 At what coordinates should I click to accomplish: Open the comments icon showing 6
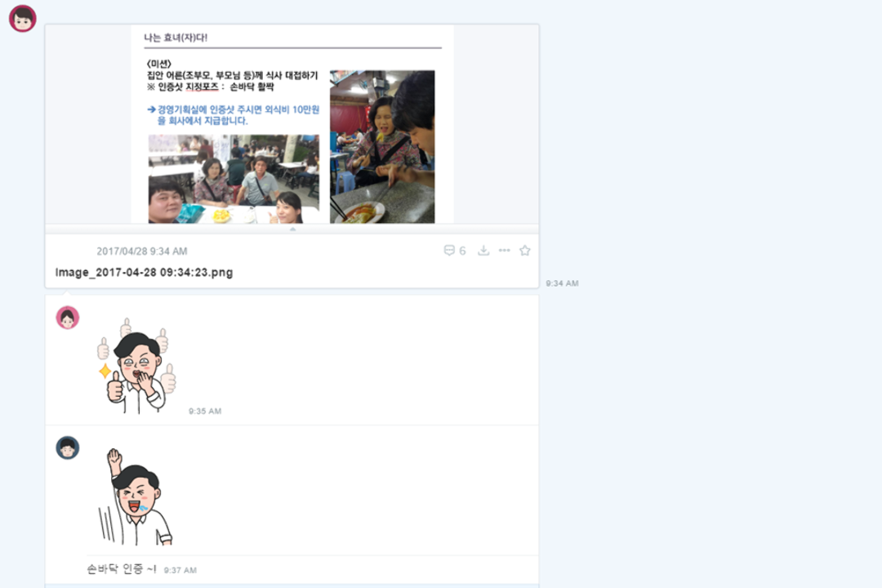(x=455, y=251)
